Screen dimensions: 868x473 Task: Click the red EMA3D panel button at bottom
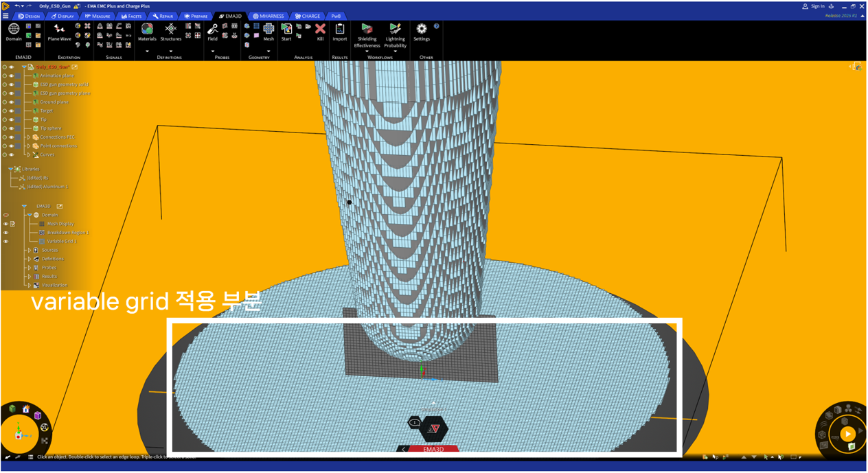coord(433,450)
